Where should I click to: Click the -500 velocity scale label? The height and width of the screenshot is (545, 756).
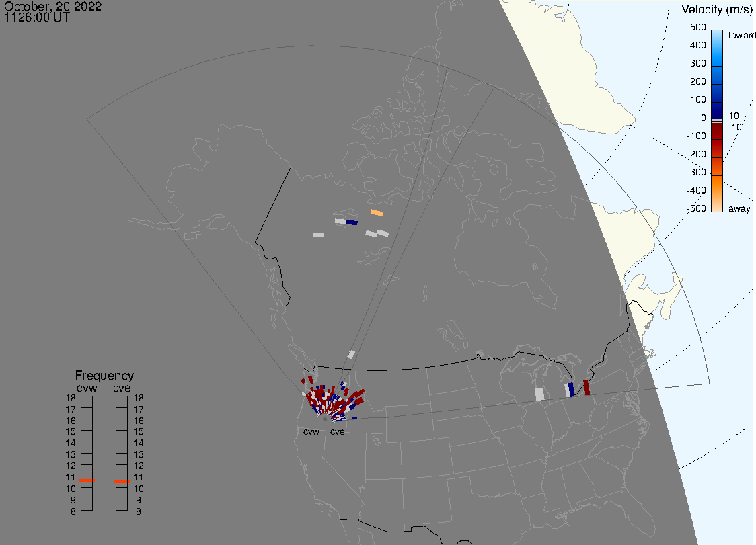coord(696,208)
